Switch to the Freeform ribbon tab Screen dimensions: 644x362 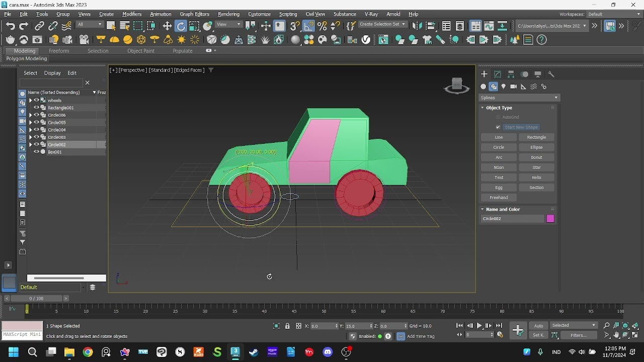click(59, 51)
